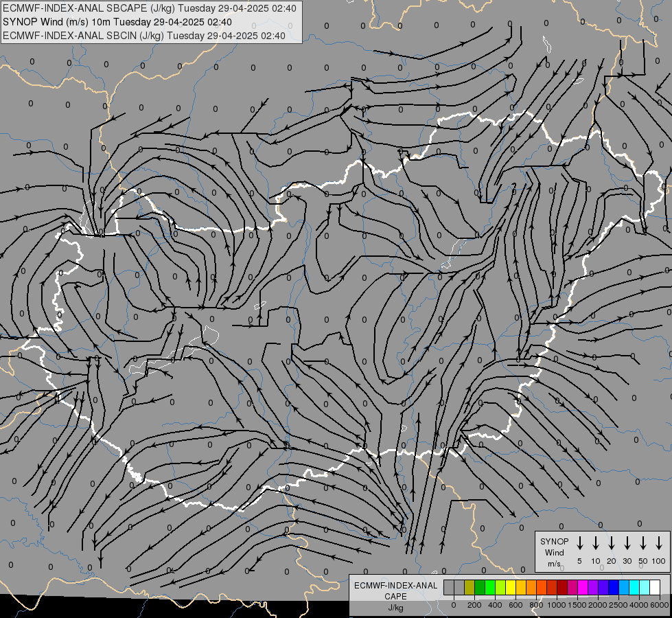Click the SYNOP Wind 10m title line

coord(117,22)
